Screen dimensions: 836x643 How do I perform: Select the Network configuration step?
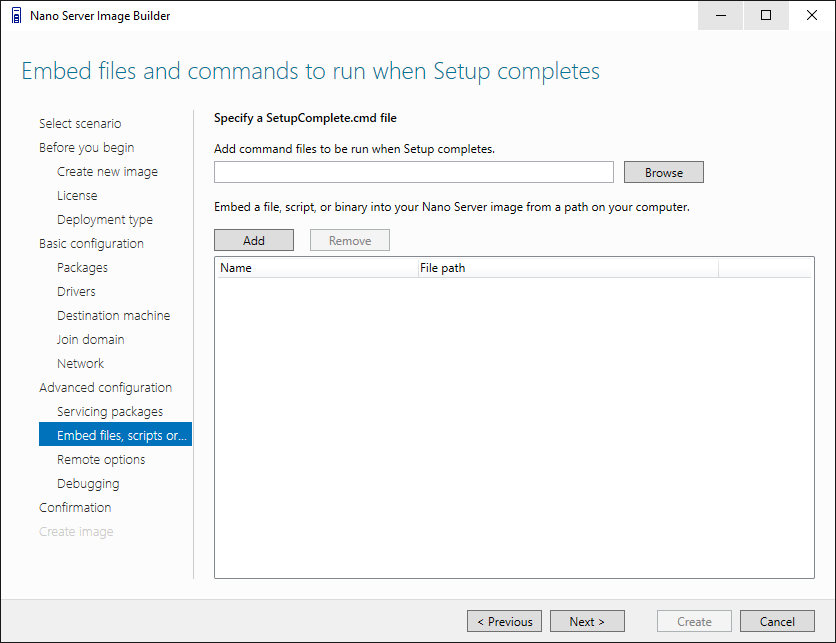click(80, 363)
